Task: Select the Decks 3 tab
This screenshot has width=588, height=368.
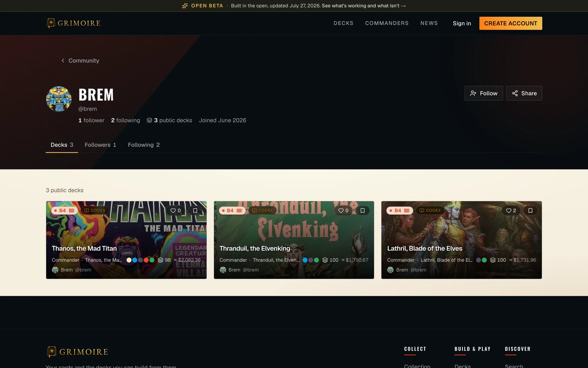Action: [x=62, y=145]
